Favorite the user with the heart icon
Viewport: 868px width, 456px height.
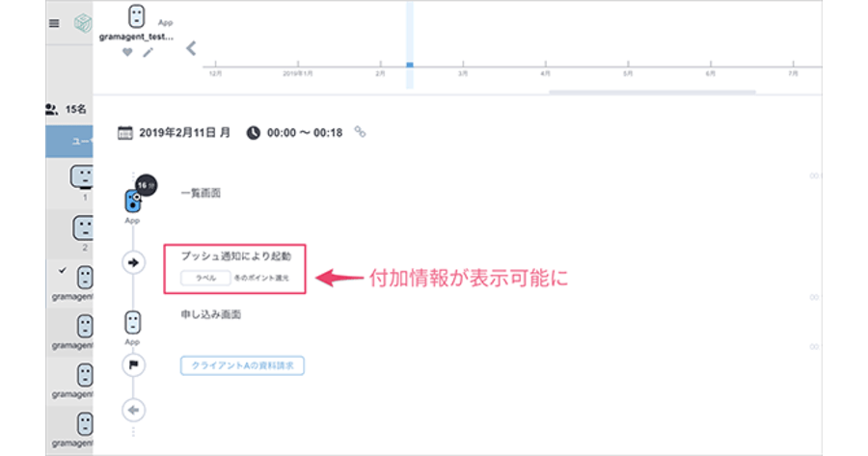[x=127, y=52]
